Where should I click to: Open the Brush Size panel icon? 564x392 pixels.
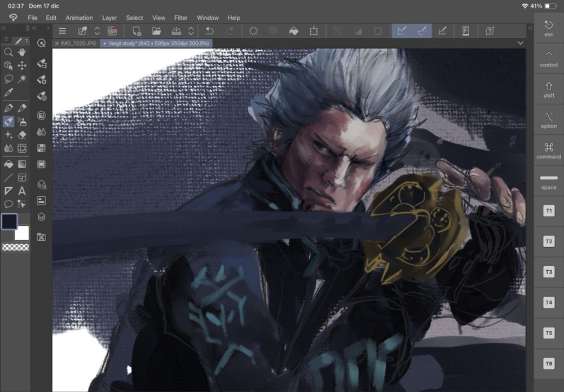(x=41, y=96)
